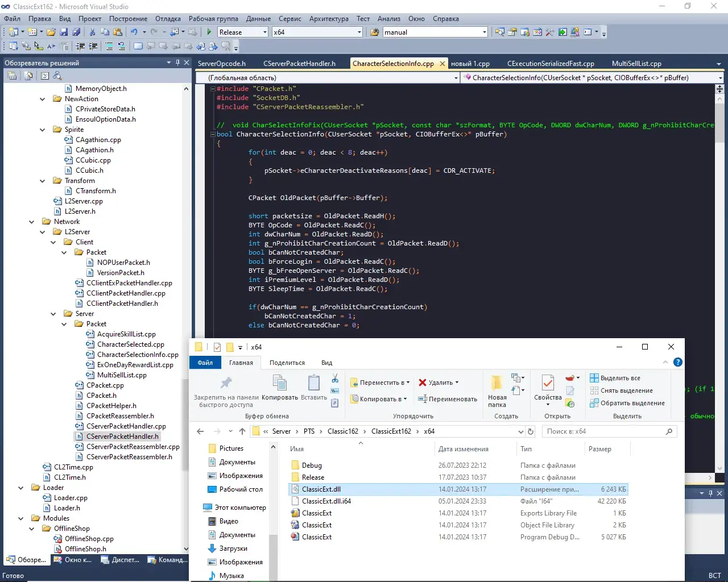
Task: Click the Properties checkmark icon in Explorer
Action: [x=548, y=383]
